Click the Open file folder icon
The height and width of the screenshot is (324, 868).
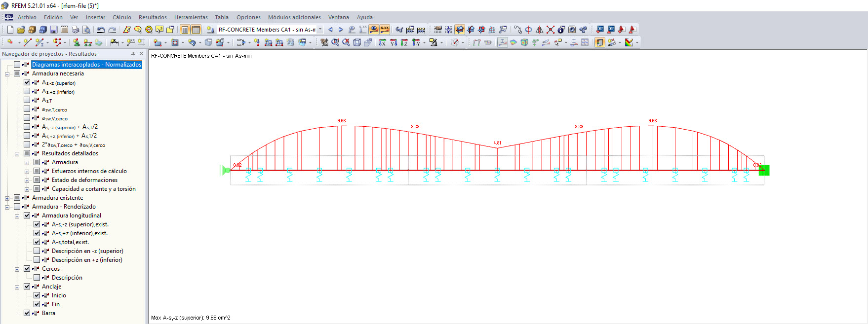coord(21,30)
